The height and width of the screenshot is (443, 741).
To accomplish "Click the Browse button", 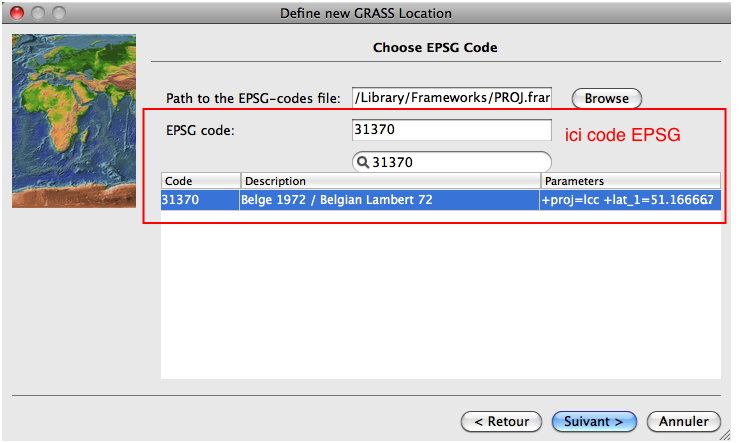I will click(x=606, y=98).
